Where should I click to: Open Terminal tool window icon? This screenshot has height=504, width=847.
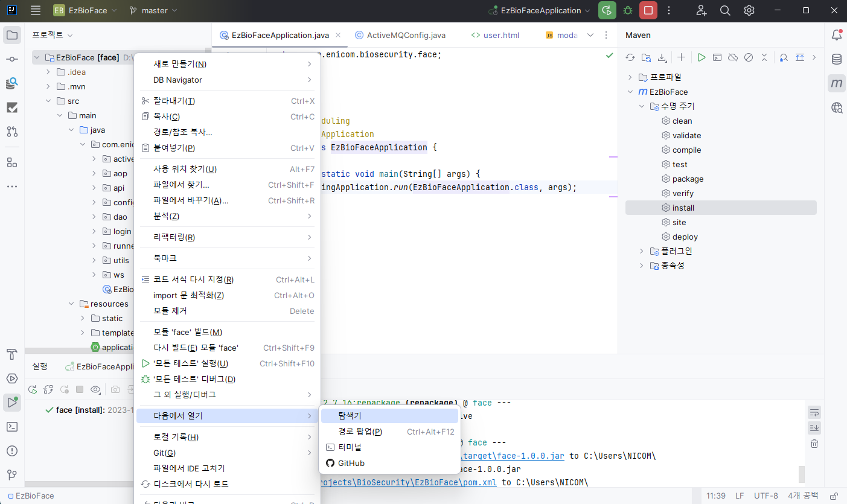(x=12, y=427)
